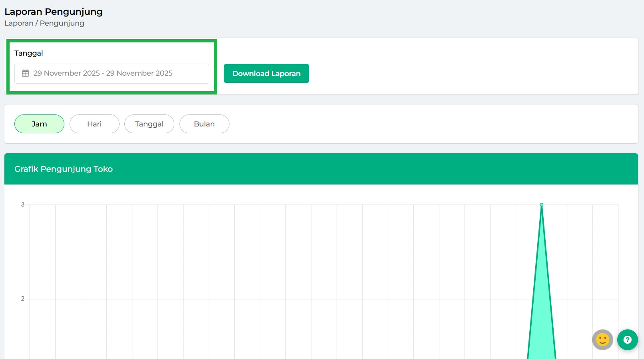Viewport: 644px width, 359px height.
Task: Go to Laporan in the breadcrumb
Action: point(19,23)
